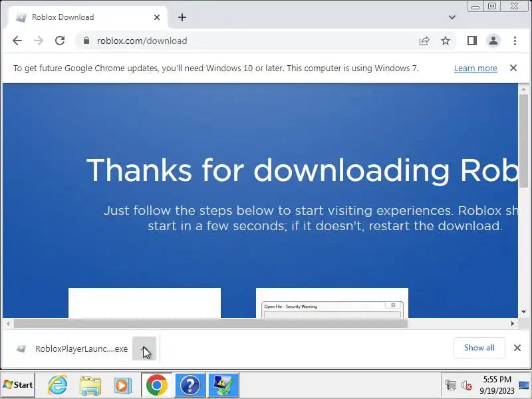Reload the Roblox download page
Screen dimensions: 532x399
(60, 41)
